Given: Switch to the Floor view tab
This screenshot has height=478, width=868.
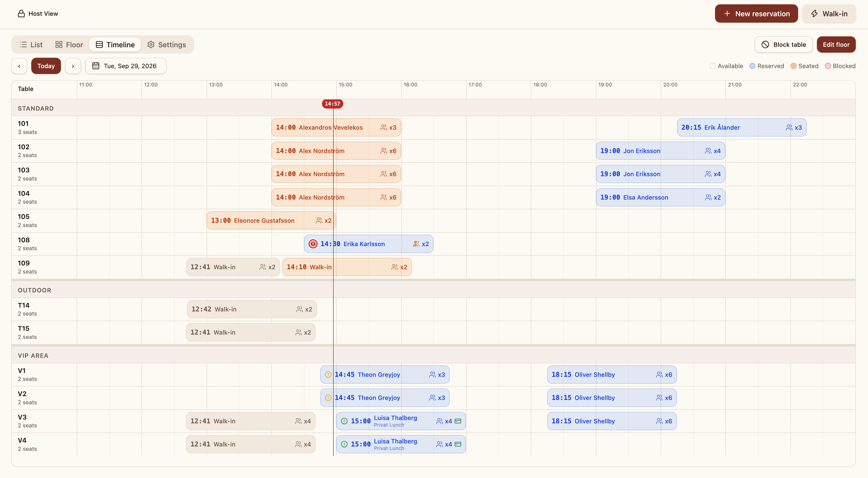Looking at the screenshot, I should (69, 44).
